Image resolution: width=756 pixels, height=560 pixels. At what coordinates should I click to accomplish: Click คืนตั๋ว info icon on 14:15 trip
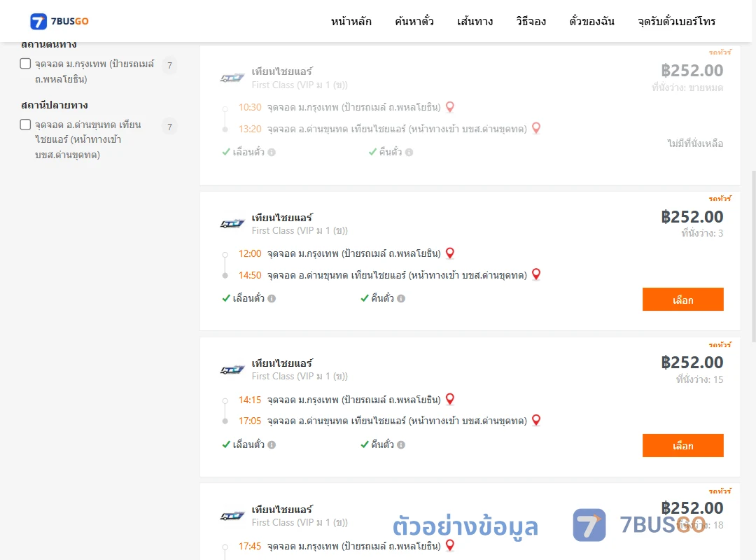coord(401,444)
